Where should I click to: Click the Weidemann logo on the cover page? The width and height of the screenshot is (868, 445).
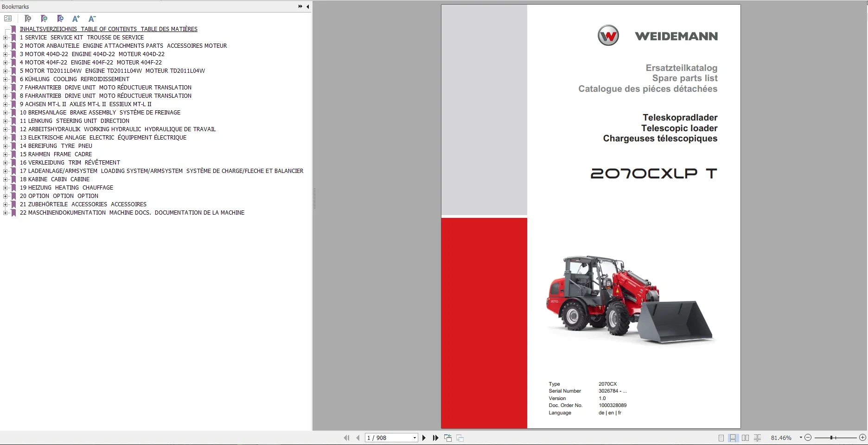(x=657, y=36)
